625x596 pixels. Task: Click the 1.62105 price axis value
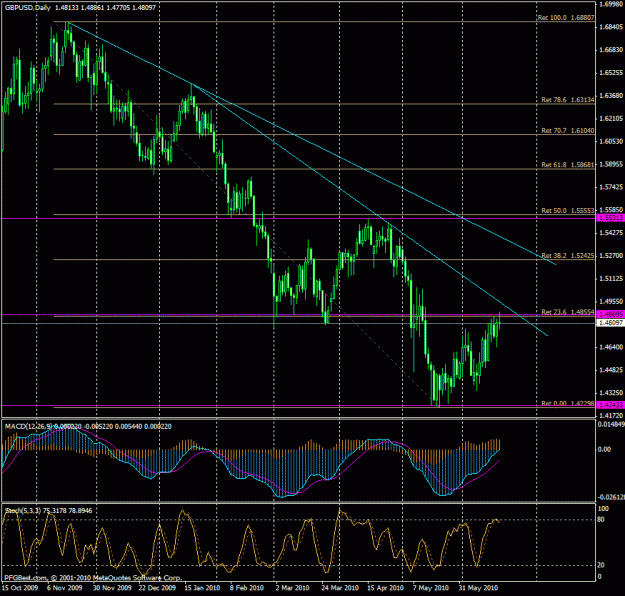[x=611, y=118]
